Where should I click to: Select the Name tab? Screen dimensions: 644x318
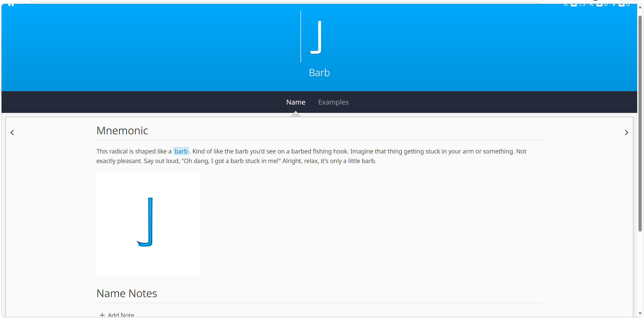[x=296, y=102]
